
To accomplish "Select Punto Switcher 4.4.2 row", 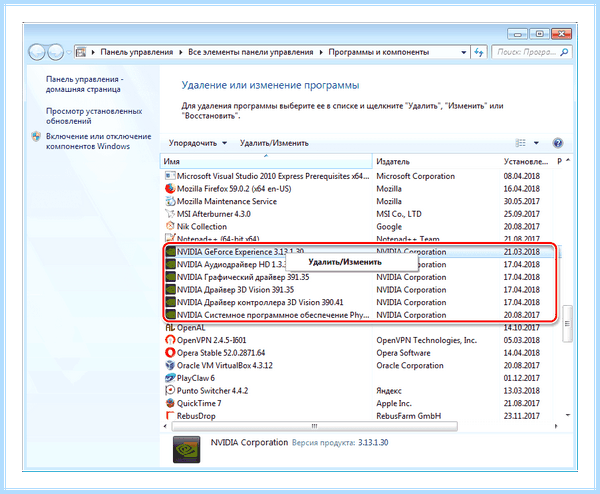I will [x=361, y=390].
